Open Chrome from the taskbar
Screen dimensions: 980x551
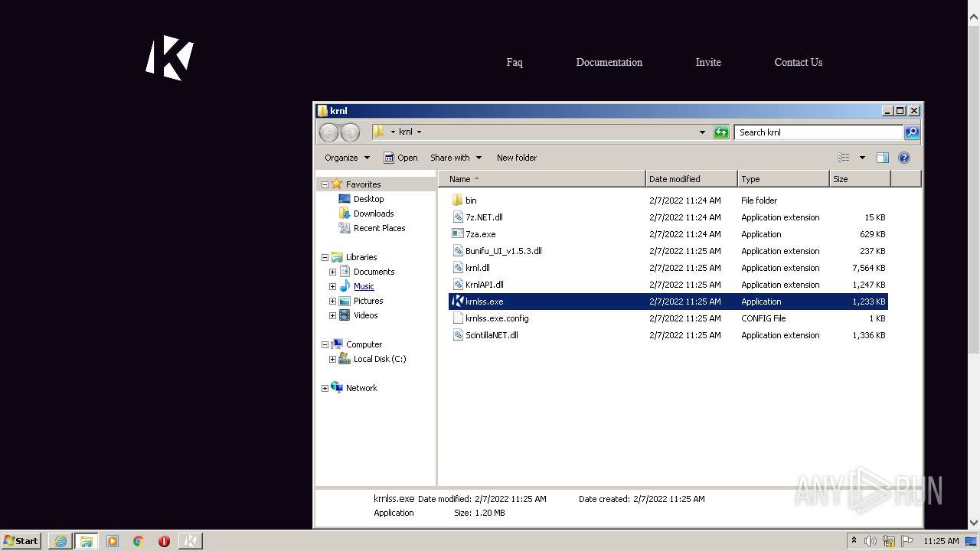point(139,541)
